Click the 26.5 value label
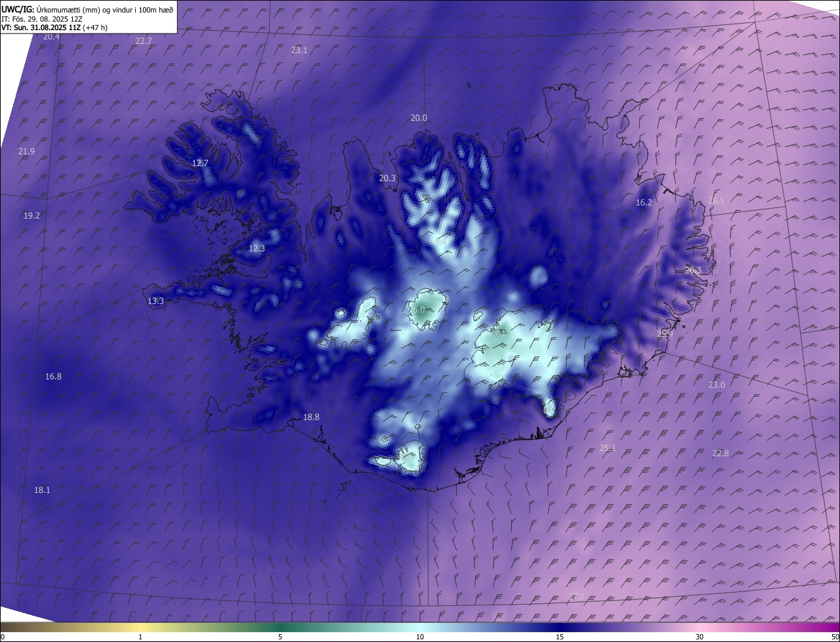Screen dimensions: 840x642 [716, 200]
